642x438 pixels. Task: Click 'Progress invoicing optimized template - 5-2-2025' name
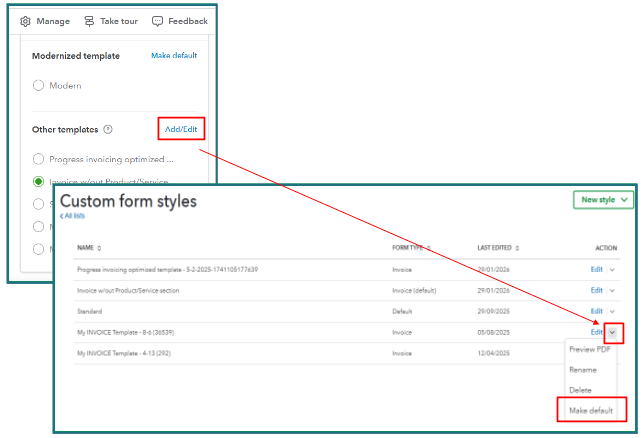pyautogui.click(x=167, y=270)
